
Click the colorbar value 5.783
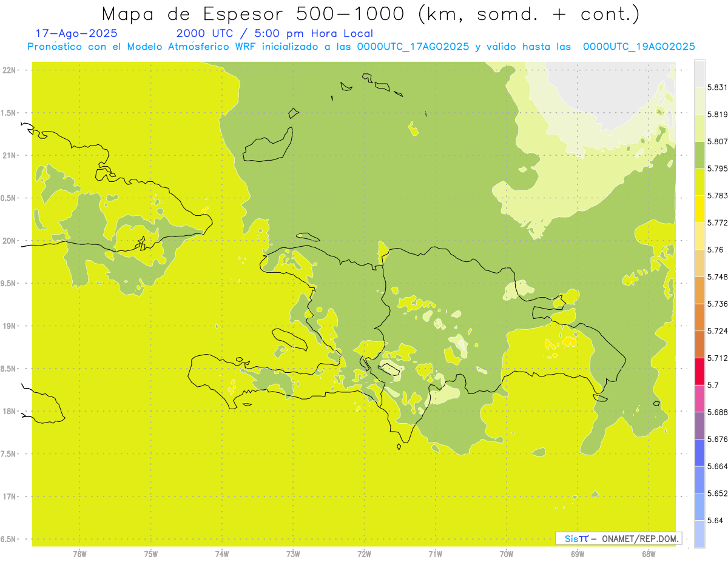tap(717, 196)
